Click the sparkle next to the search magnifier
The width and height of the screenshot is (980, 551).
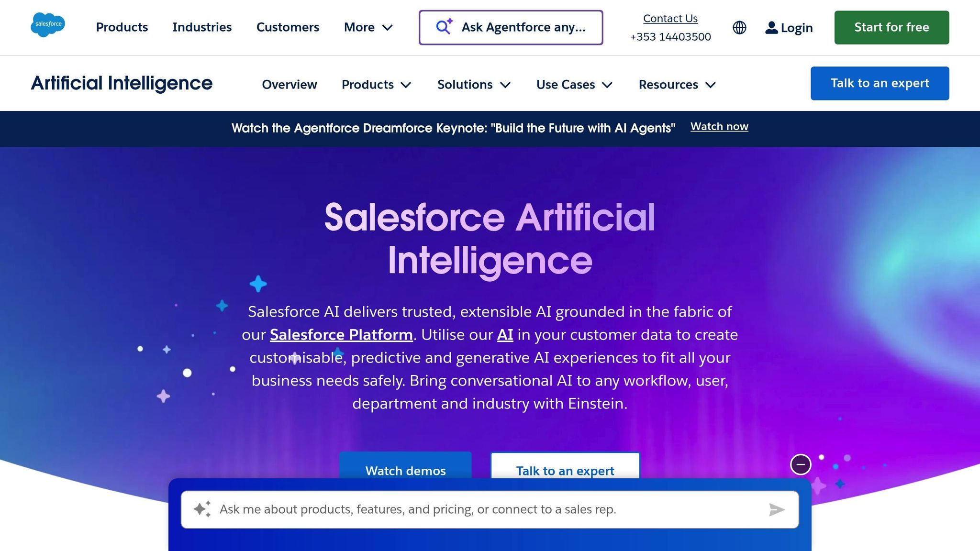click(x=449, y=21)
